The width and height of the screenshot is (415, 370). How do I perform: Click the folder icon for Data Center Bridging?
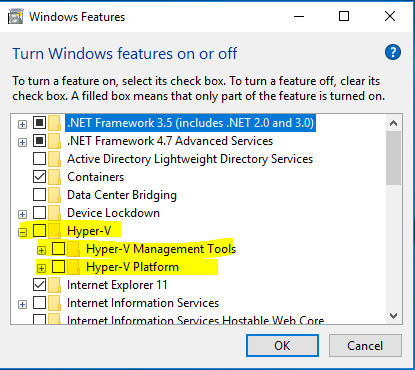click(x=54, y=195)
